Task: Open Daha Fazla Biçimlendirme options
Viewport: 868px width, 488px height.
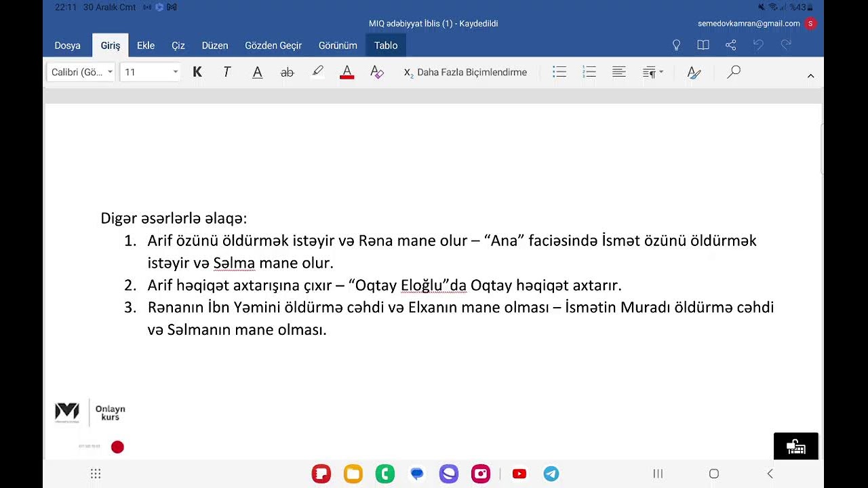Action: point(465,72)
